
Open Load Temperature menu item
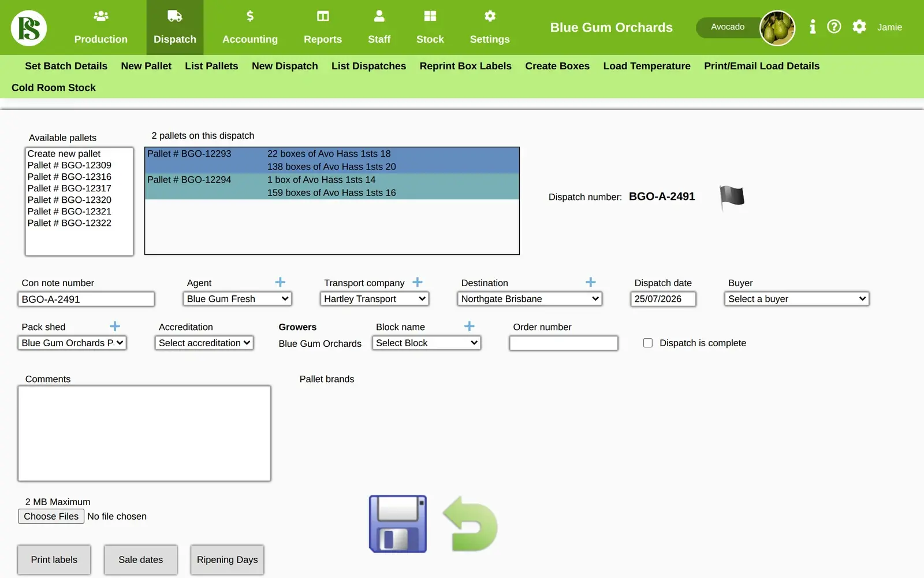(647, 66)
